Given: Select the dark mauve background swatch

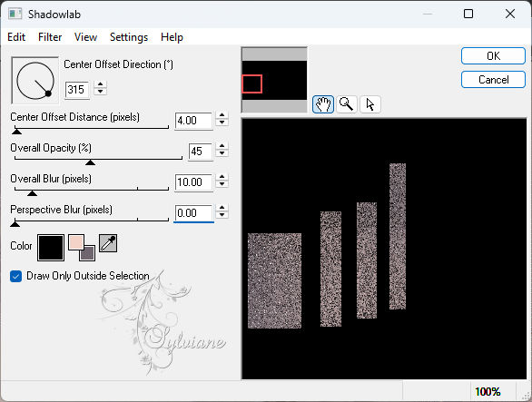Looking at the screenshot, I should (87, 253).
